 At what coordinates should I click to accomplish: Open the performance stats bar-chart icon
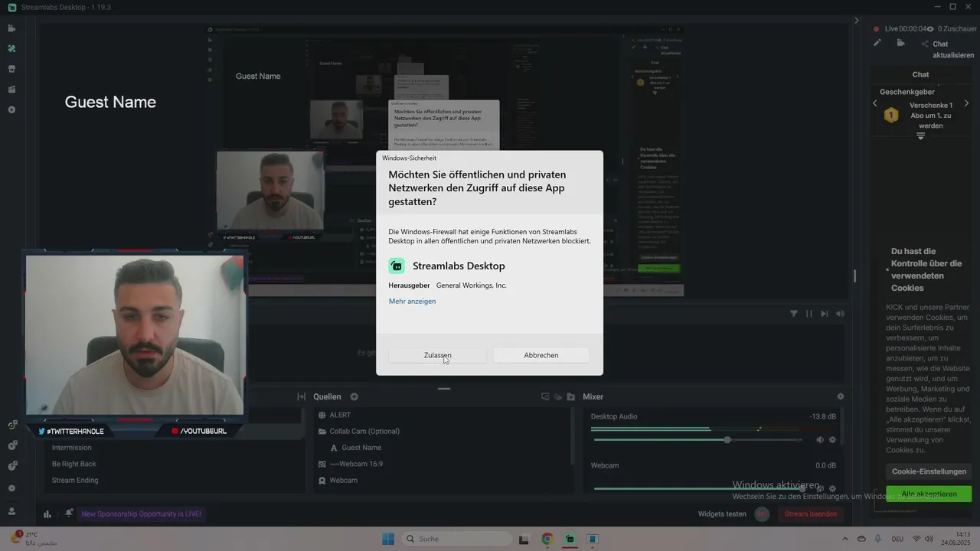[47, 514]
